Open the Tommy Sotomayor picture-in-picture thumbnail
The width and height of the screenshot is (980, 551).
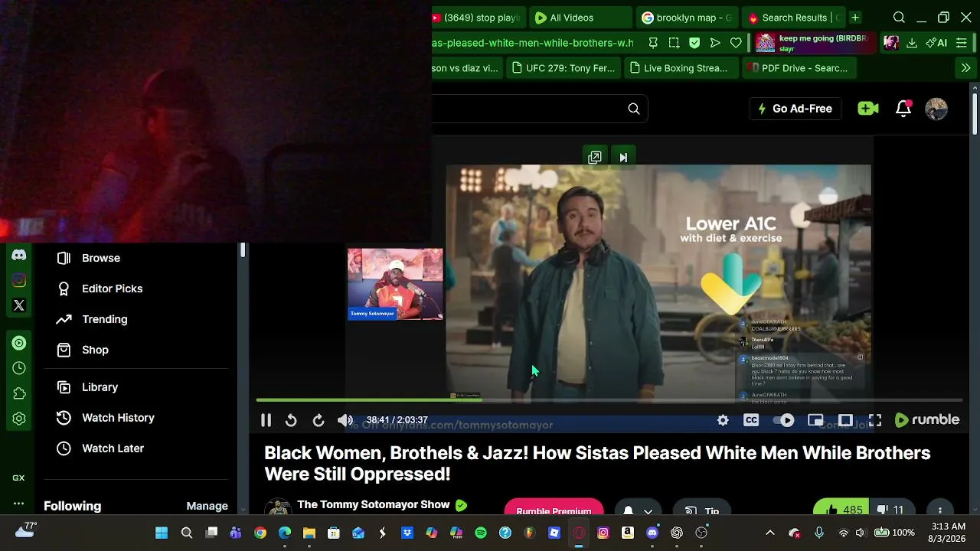(x=395, y=284)
